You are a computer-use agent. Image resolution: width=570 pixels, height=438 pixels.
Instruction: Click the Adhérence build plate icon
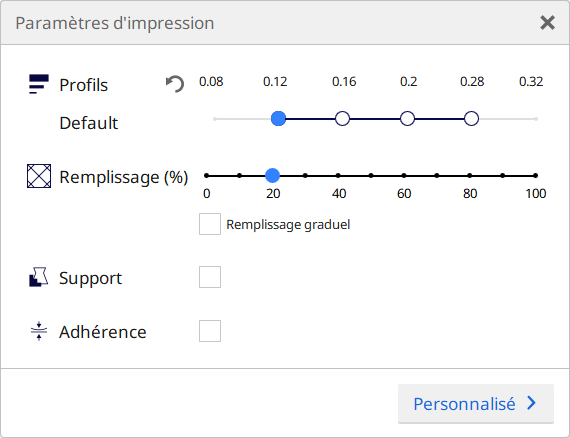39,331
